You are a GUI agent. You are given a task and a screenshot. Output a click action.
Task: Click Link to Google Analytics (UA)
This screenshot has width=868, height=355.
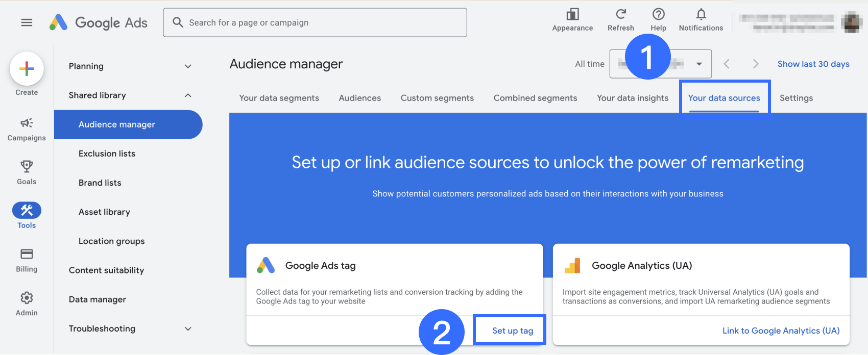pyautogui.click(x=781, y=331)
